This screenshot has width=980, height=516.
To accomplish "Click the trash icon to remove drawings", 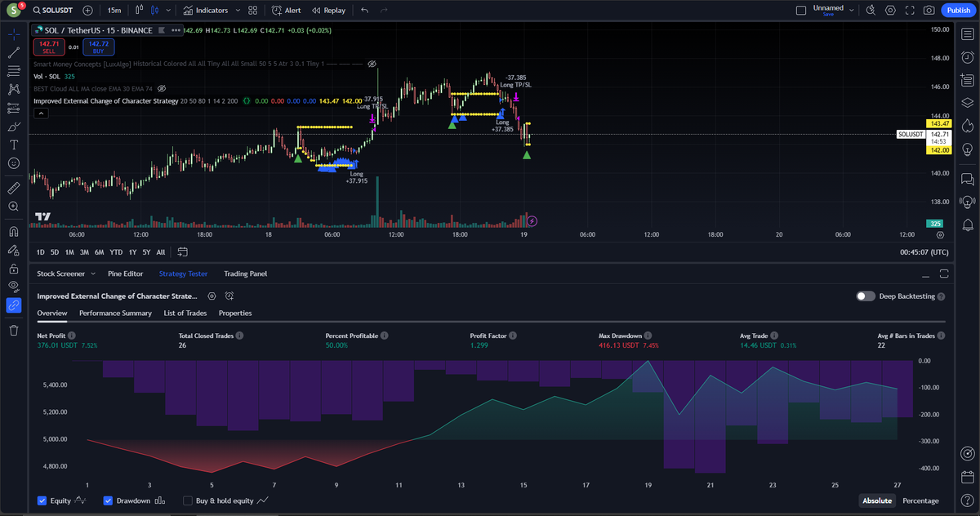I will (x=14, y=330).
